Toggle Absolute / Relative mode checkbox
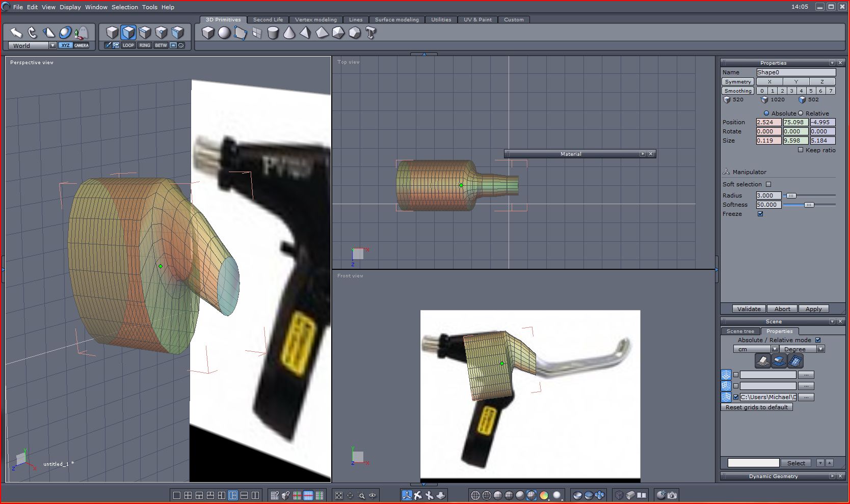This screenshot has width=850, height=504. [x=818, y=340]
